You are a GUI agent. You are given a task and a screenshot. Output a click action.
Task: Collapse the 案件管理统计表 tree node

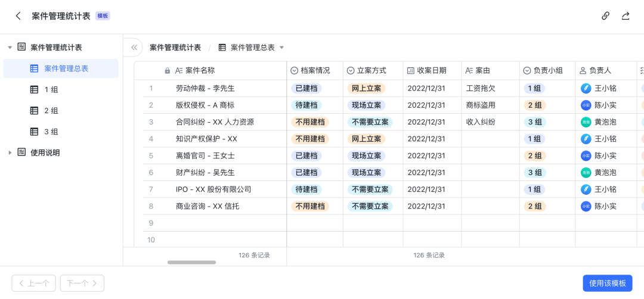point(10,48)
